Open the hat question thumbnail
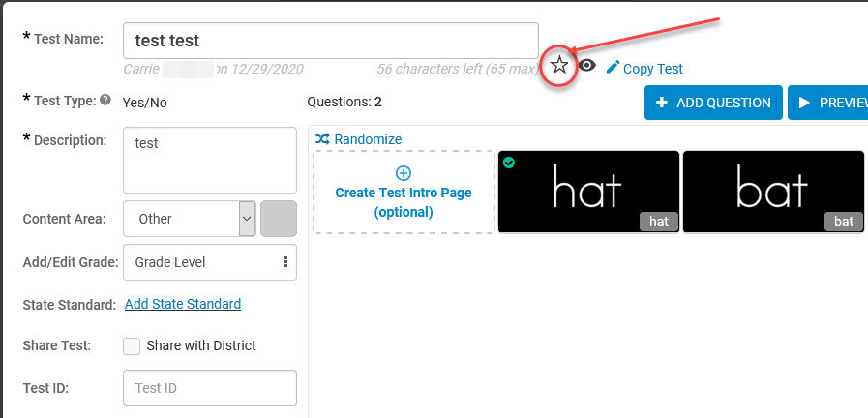This screenshot has width=868, height=418. click(x=588, y=192)
